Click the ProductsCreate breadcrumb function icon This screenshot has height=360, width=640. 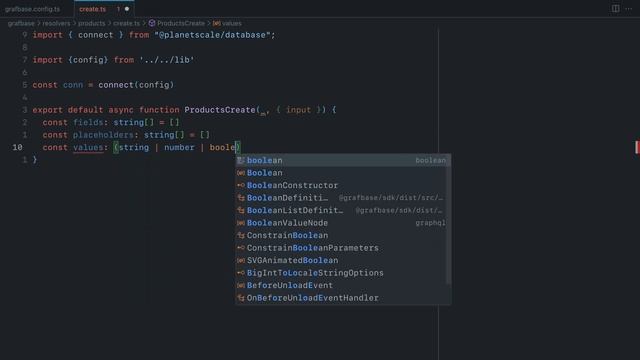(x=152, y=23)
